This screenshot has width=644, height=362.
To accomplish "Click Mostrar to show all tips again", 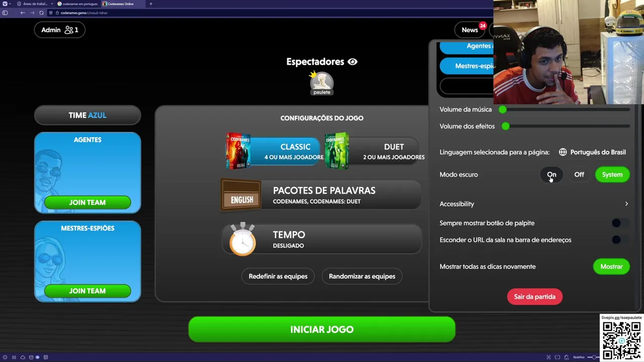I will pyautogui.click(x=611, y=266).
